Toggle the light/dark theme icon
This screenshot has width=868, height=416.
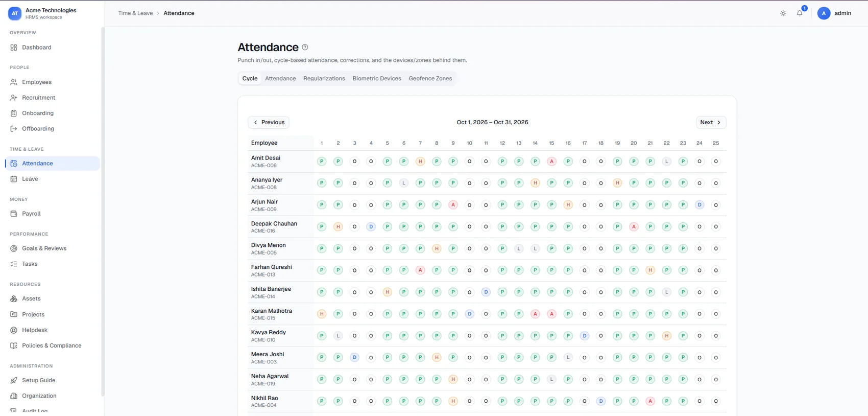[783, 13]
